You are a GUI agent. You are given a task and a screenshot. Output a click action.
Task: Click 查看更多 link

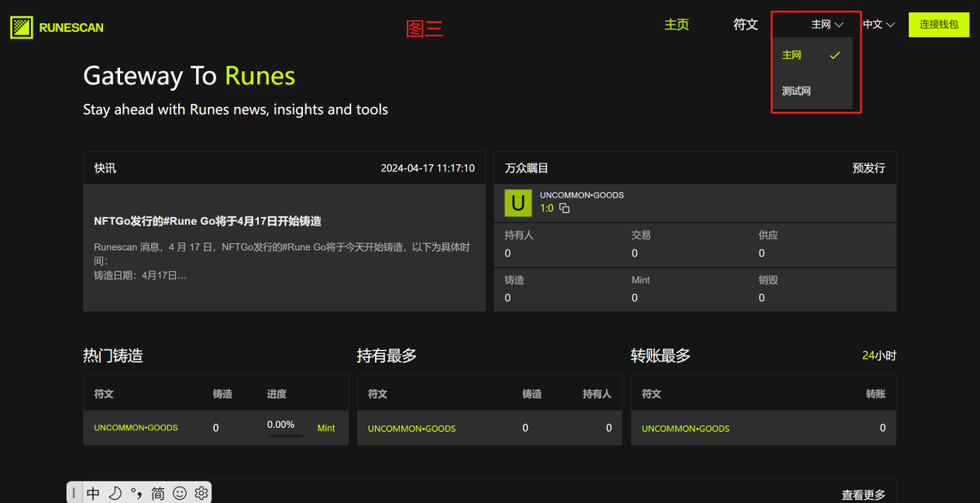point(863,495)
